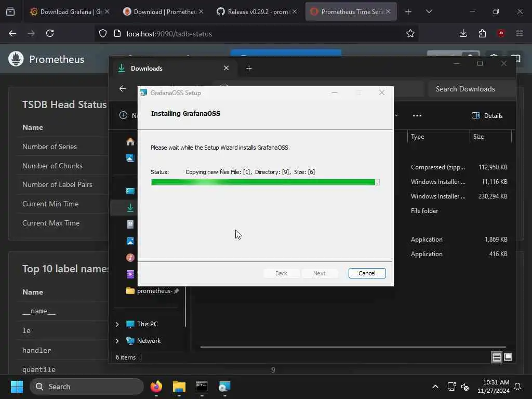Switch to Download Prometheus browser tab
The height and width of the screenshot is (399, 532).
pos(164,11)
